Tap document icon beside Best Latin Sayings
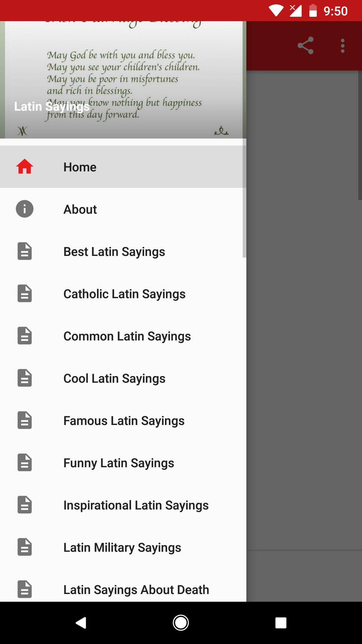 (x=24, y=251)
